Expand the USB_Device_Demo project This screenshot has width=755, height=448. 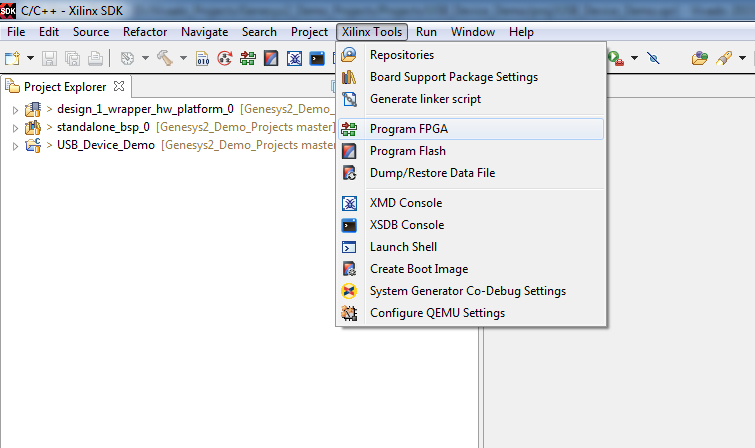15,146
